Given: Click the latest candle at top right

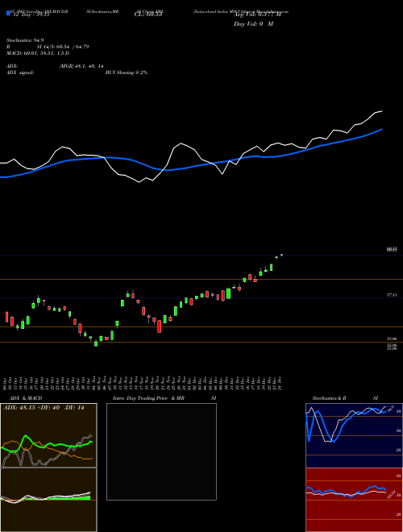Looking at the screenshot, I should pyautogui.click(x=281, y=256).
